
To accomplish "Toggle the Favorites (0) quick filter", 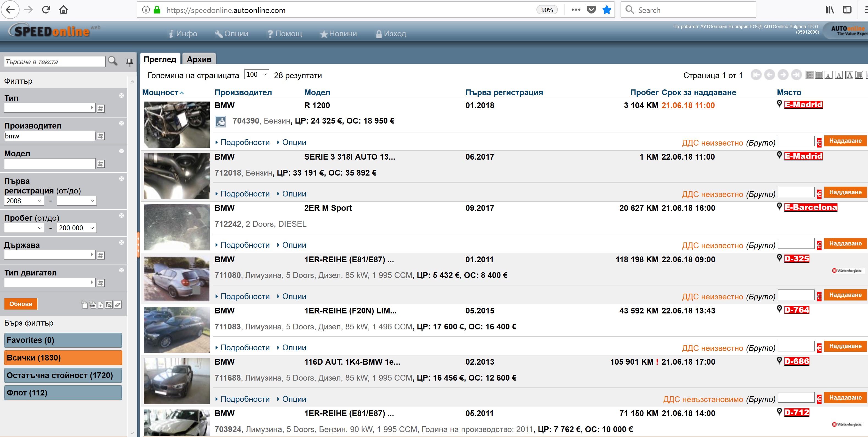I will coord(63,340).
